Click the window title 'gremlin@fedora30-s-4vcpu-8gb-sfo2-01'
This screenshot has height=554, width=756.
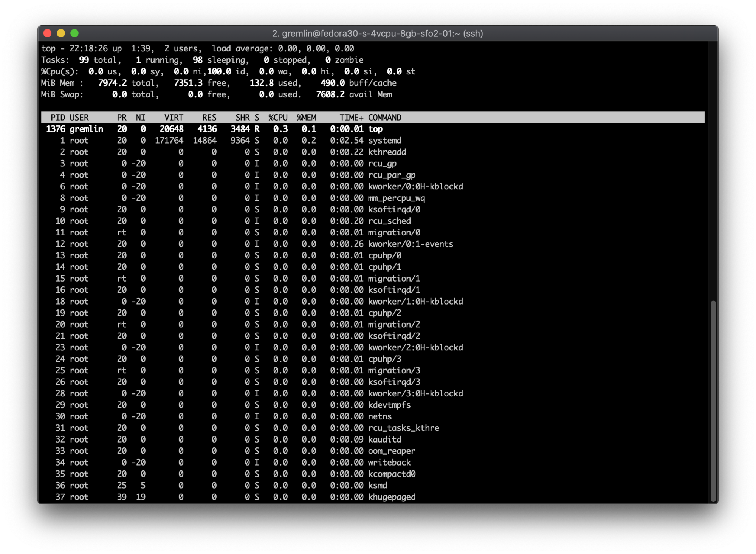coord(371,34)
